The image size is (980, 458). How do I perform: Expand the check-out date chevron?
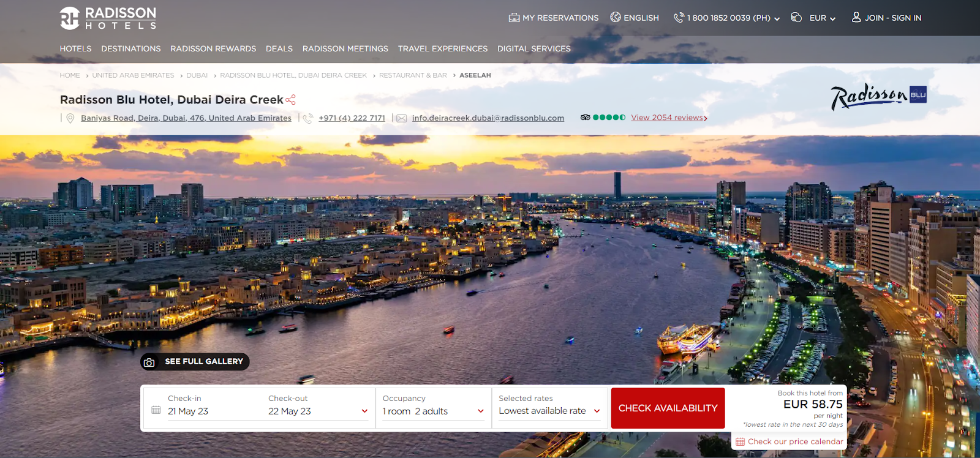(365, 411)
